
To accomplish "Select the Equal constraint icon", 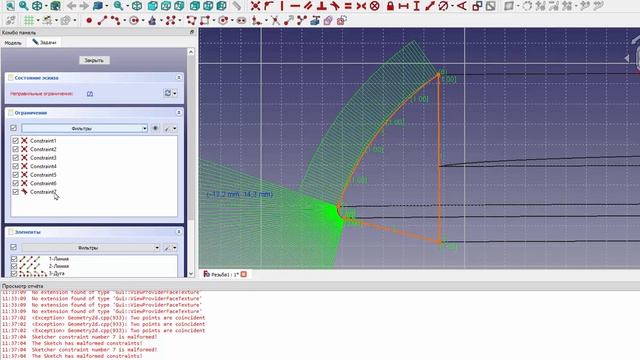I will [348, 6].
